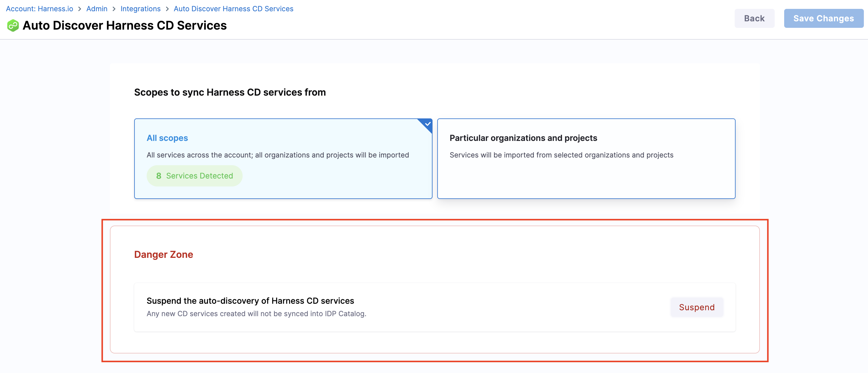This screenshot has height=373, width=868.
Task: Click breadcrumb chevron after Admin
Action: tap(114, 9)
